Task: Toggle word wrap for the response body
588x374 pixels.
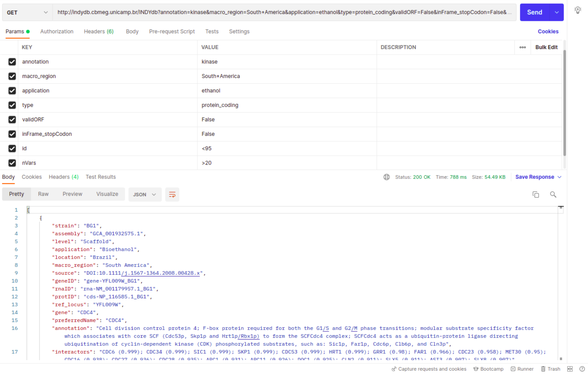Action: (172, 195)
